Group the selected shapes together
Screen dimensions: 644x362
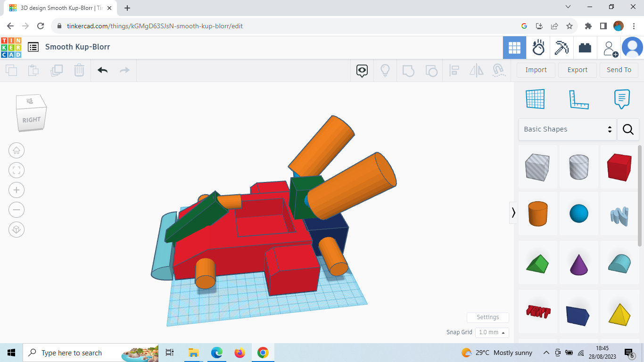(x=408, y=70)
